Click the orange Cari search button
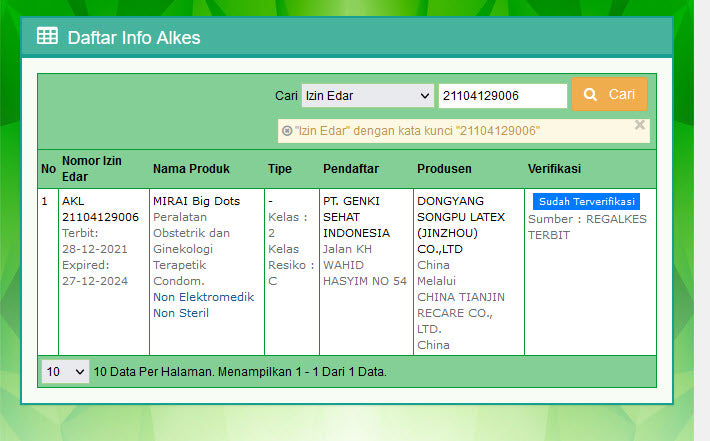Image resolution: width=710 pixels, height=441 pixels. pos(609,94)
